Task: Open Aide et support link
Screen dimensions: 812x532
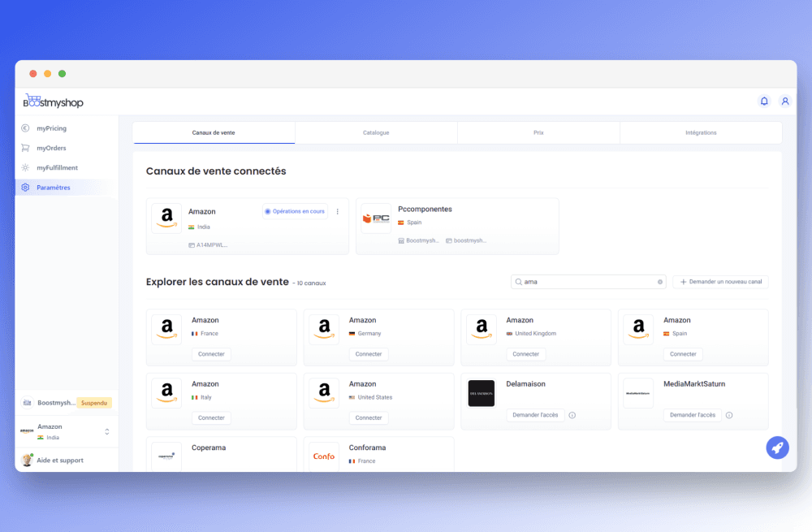Action: tap(60, 460)
